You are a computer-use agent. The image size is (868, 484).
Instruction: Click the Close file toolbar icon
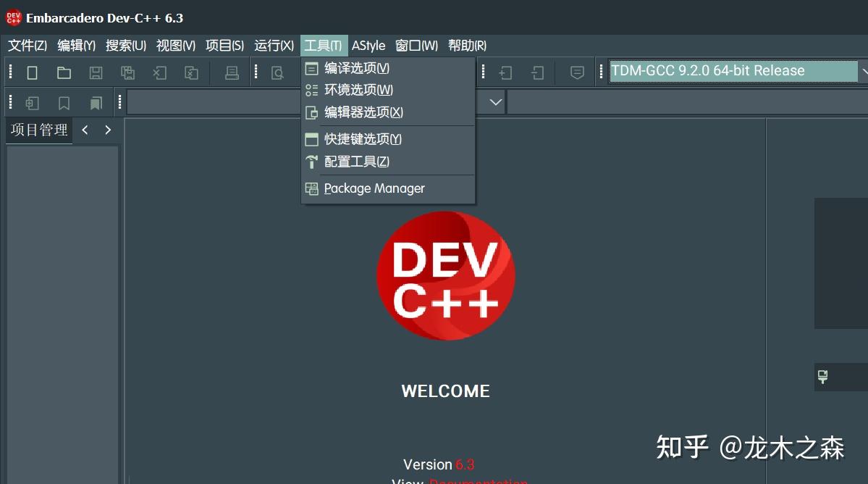(x=159, y=72)
